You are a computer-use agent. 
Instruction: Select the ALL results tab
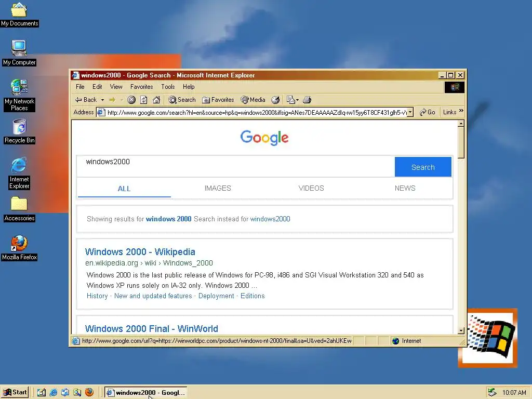tap(124, 188)
